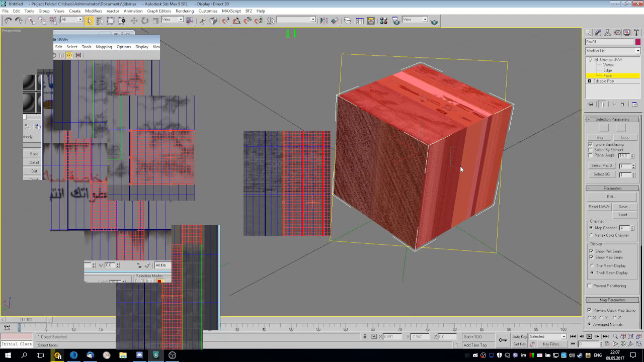Choose the Rectangular Selection Region tool
Screen dimensions: 644x362
coord(111,21)
